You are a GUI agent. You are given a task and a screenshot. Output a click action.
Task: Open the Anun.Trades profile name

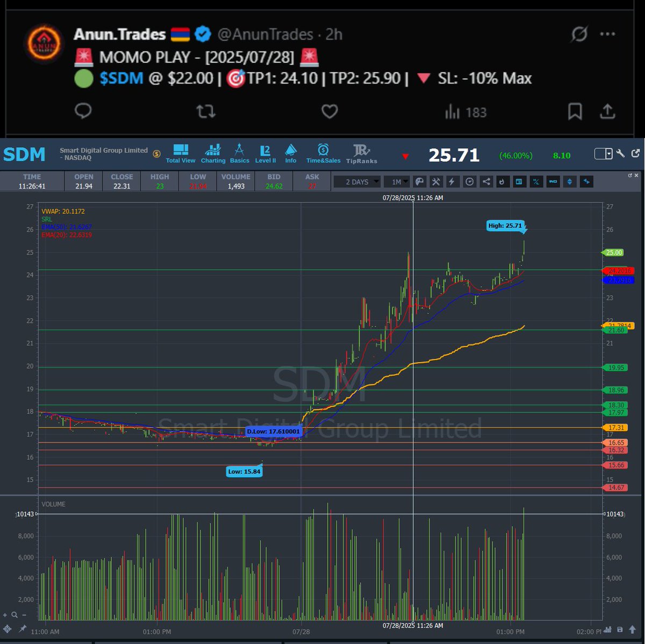click(x=119, y=34)
